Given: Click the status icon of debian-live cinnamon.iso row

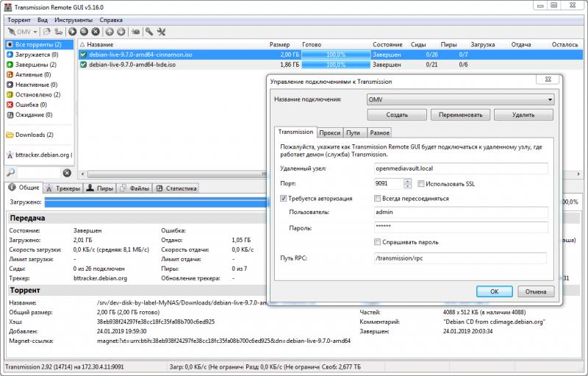Looking at the screenshot, I should point(83,54).
